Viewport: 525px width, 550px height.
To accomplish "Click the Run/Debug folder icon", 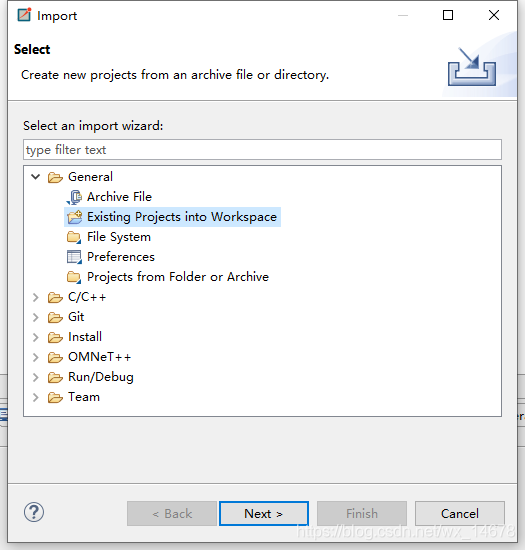I will pos(55,377).
